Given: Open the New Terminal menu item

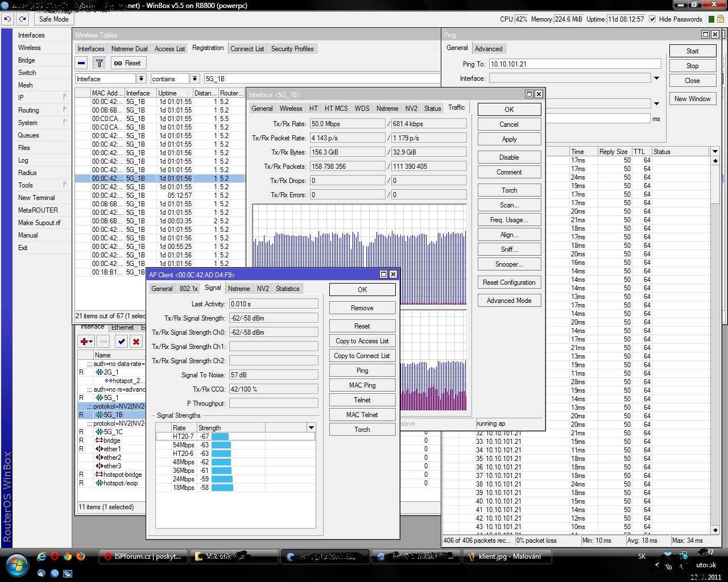Looking at the screenshot, I should click(x=36, y=198).
